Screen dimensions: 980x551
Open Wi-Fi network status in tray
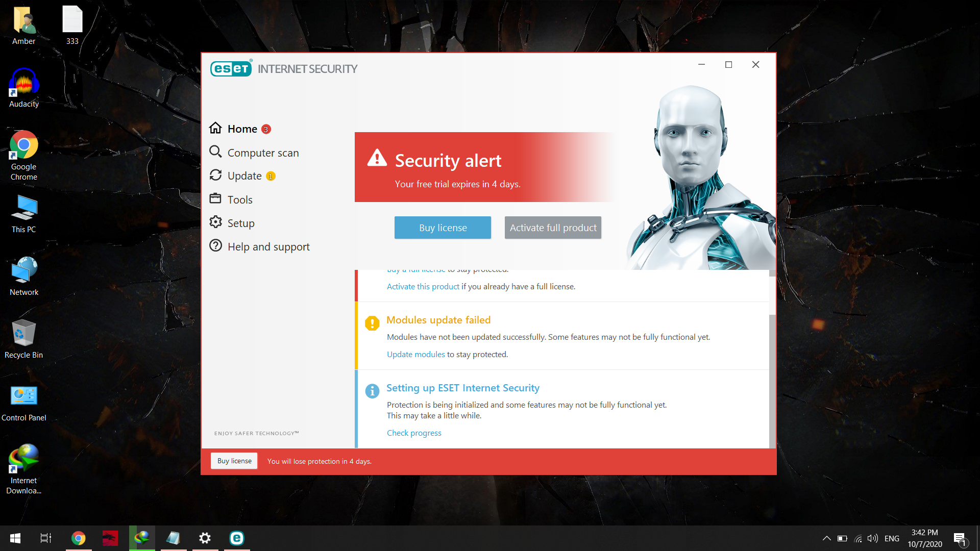858,539
